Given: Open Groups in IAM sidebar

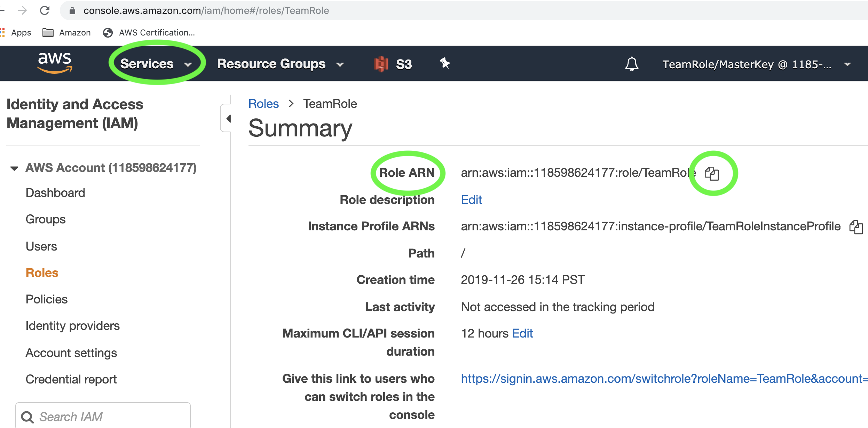Looking at the screenshot, I should [46, 220].
